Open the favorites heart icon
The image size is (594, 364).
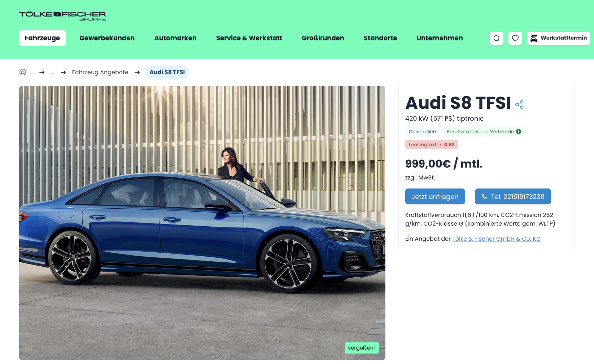tap(515, 38)
